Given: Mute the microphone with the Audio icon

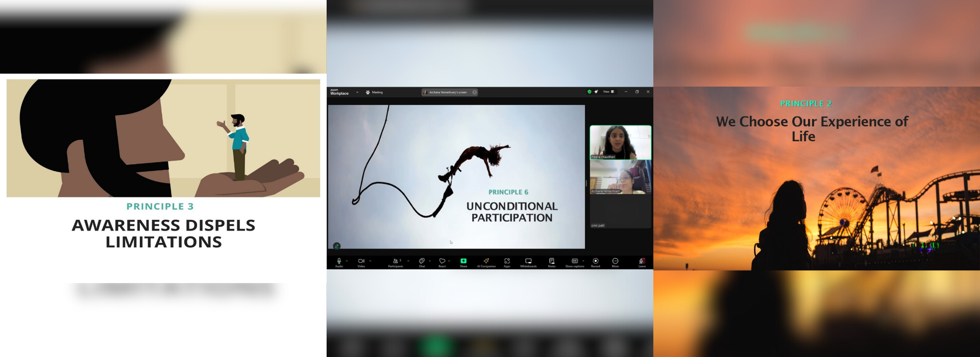Looking at the screenshot, I should click(x=339, y=262).
